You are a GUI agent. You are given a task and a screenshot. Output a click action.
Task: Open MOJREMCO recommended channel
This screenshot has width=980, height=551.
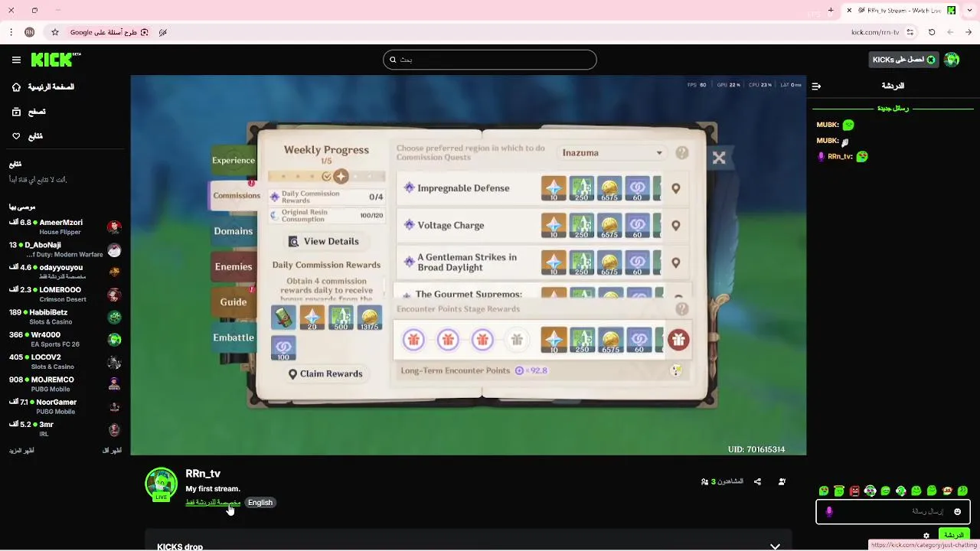(66, 384)
